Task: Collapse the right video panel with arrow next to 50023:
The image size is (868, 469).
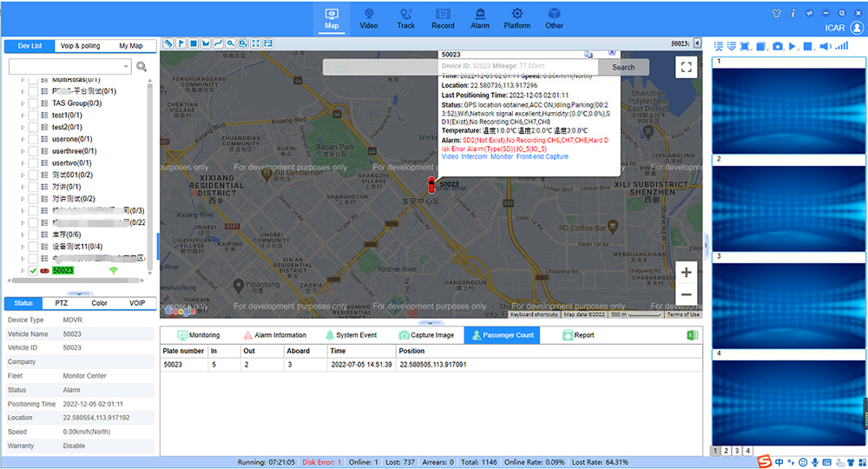Action: coord(697,43)
